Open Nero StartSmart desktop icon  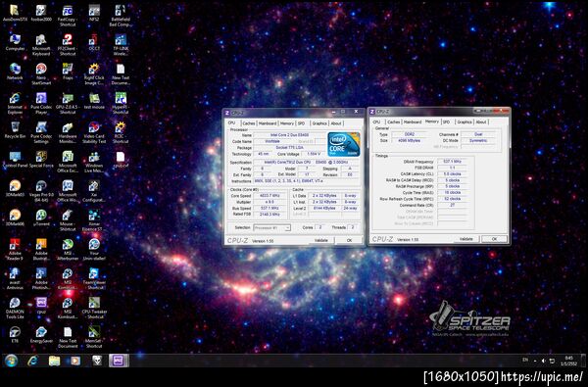[x=41, y=73]
